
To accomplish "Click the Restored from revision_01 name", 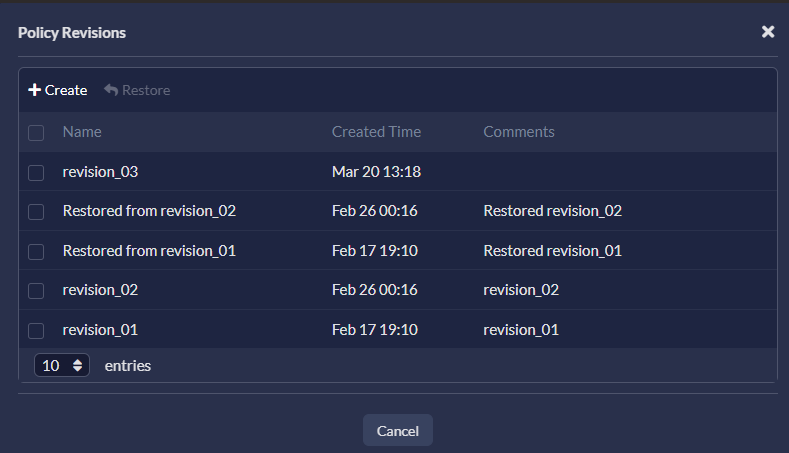I will point(149,251).
